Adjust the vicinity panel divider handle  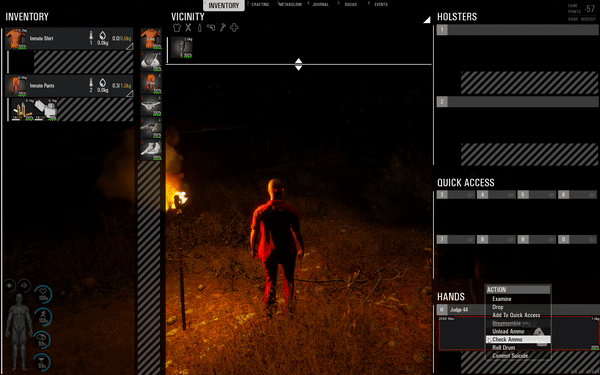298,64
